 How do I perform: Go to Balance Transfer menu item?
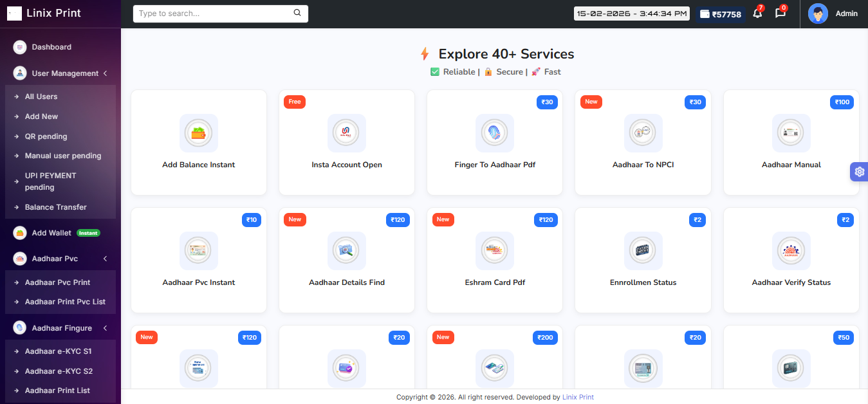55,207
